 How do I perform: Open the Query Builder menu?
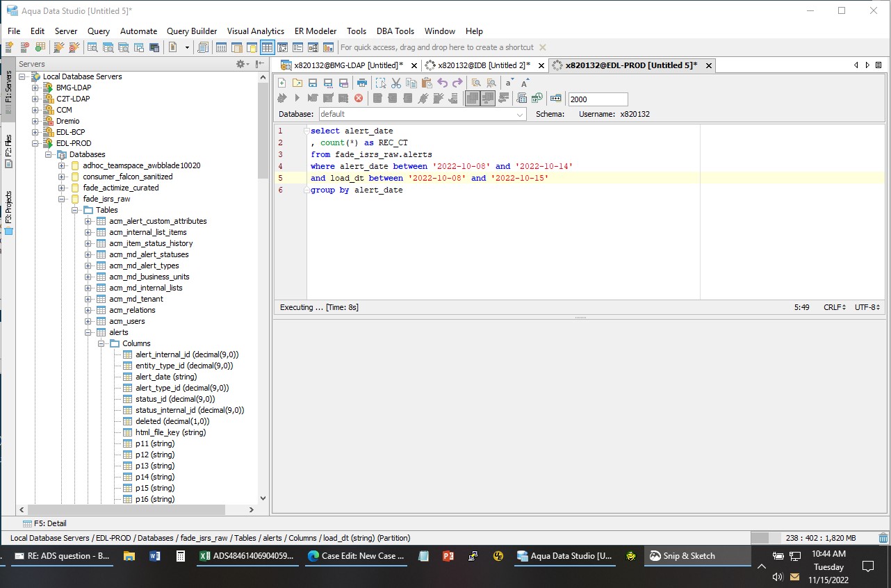(192, 31)
